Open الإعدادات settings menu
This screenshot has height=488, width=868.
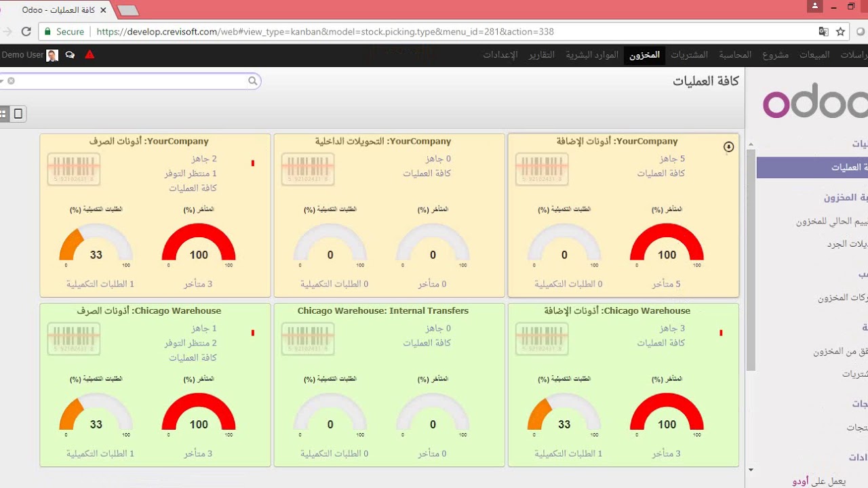pyautogui.click(x=500, y=55)
